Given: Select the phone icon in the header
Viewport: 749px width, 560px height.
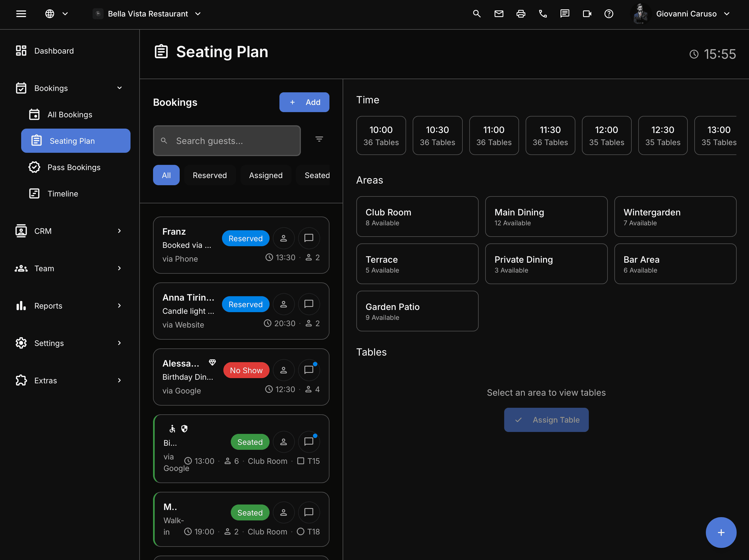Looking at the screenshot, I should tap(543, 14).
